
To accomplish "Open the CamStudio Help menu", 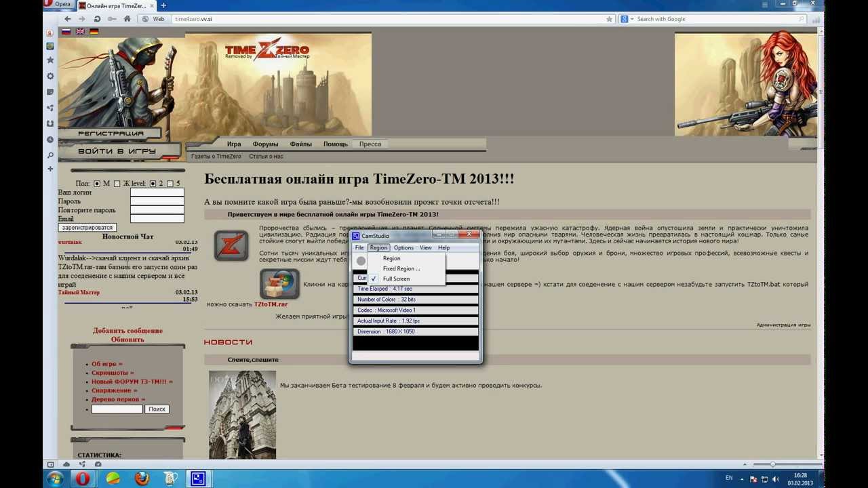I will [x=443, y=247].
